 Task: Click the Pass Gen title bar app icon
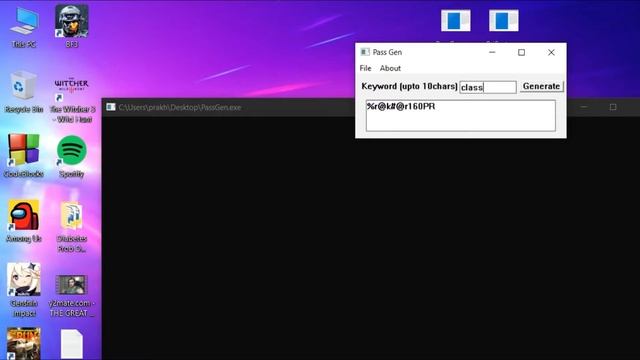point(365,52)
